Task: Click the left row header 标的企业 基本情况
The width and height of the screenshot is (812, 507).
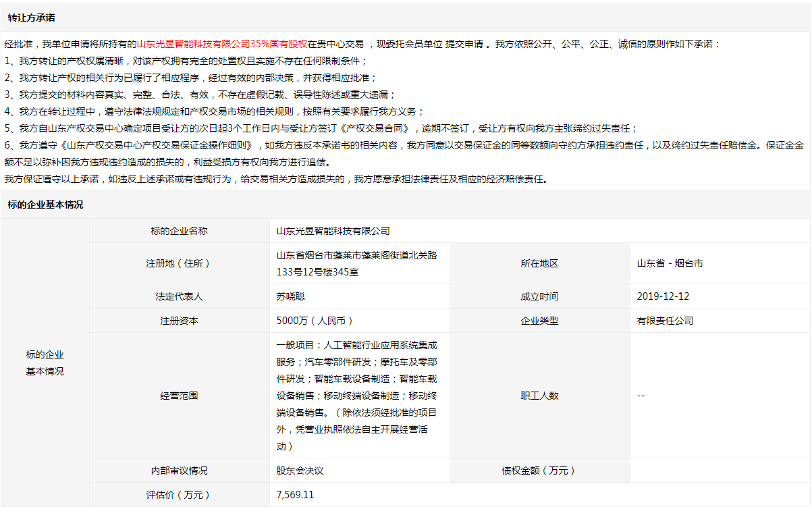Action: tap(45, 363)
